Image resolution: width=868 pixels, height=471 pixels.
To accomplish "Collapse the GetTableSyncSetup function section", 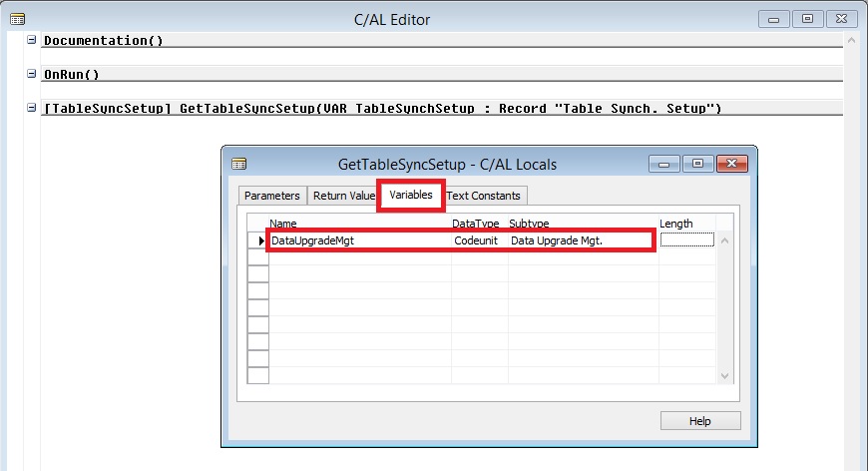I will pos(32,108).
